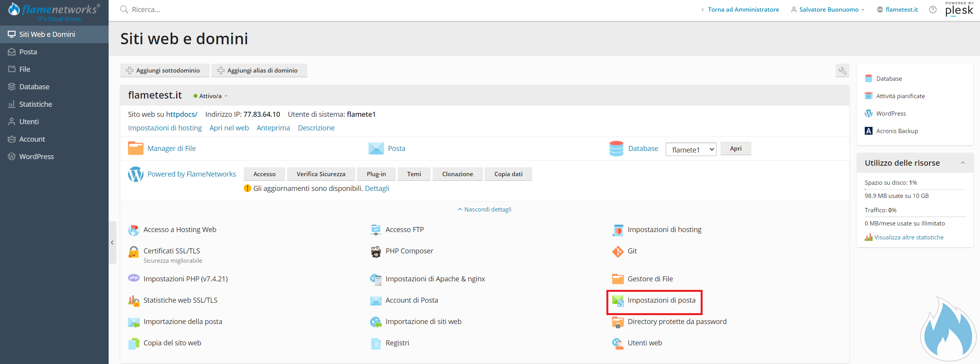The width and height of the screenshot is (980, 364).
Task: Open the Acronis Backup icon
Action: (x=869, y=131)
